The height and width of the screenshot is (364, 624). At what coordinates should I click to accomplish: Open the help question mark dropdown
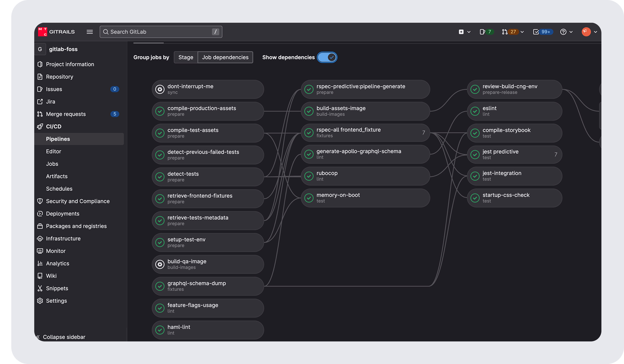[x=566, y=32]
